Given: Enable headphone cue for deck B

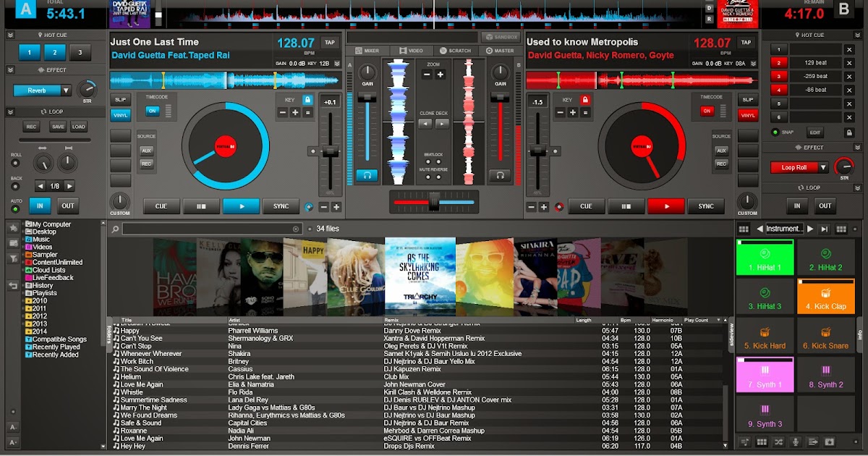Looking at the screenshot, I should [x=500, y=175].
